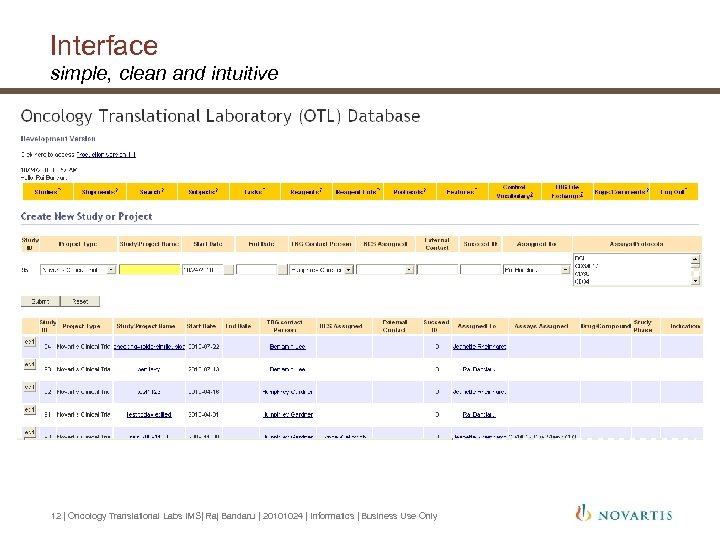Click the Succeed ID input field

pos(480,270)
